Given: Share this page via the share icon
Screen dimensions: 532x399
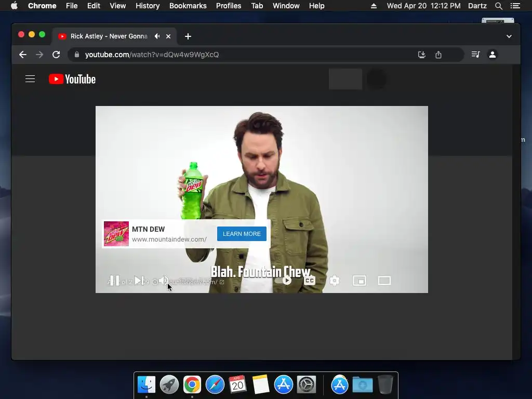Looking at the screenshot, I should point(438,55).
